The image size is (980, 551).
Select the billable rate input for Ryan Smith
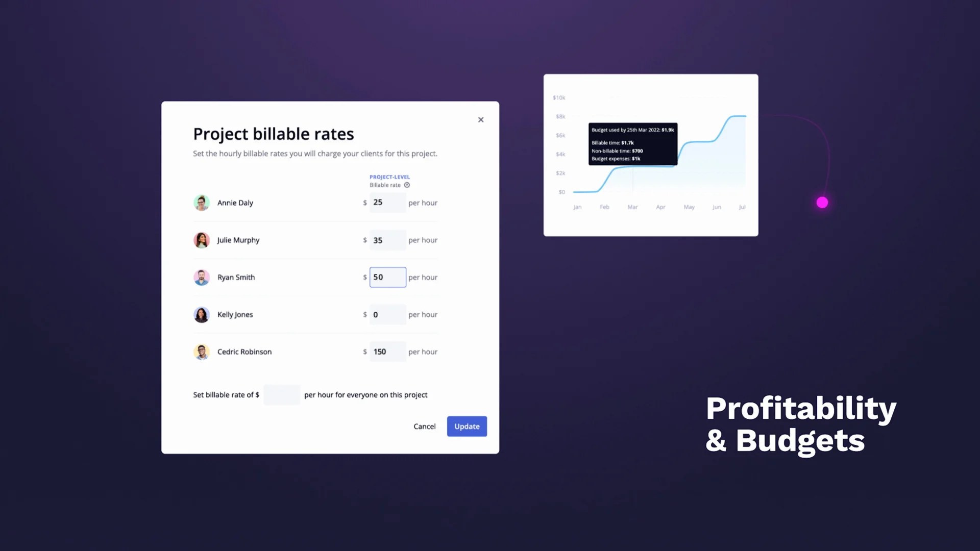point(387,277)
